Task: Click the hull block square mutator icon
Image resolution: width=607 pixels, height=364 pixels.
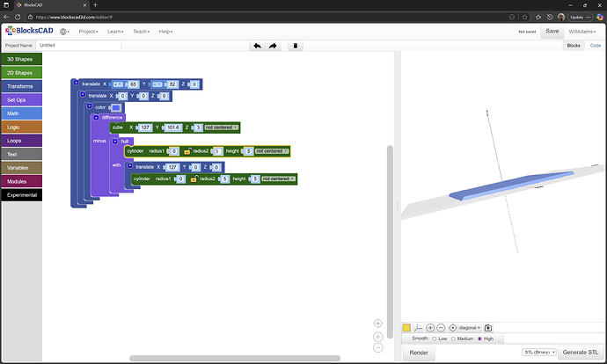Action: 115,142
